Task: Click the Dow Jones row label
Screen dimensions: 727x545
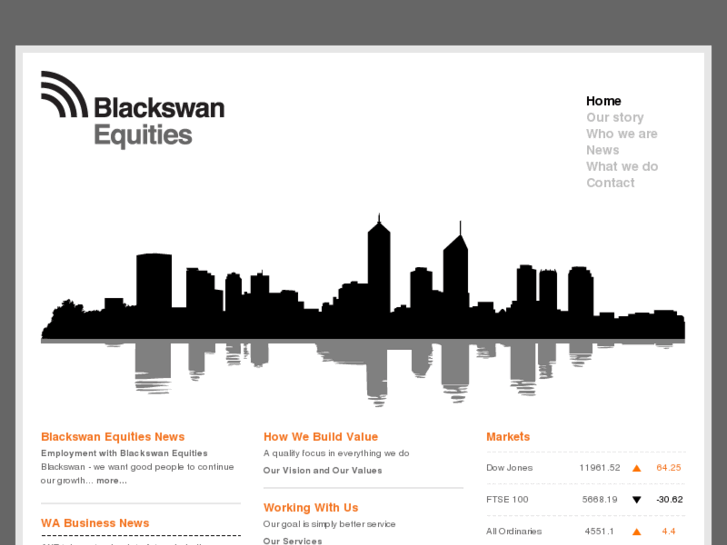Action: click(509, 468)
